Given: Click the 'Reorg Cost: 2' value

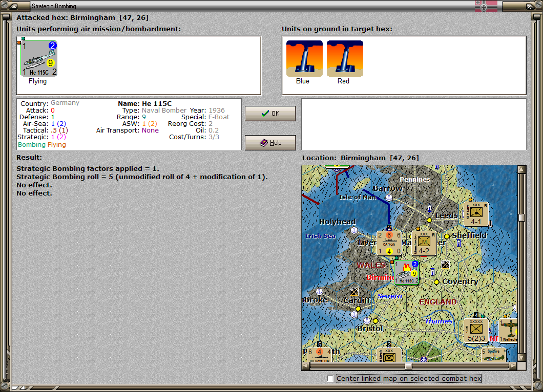Looking at the screenshot, I should [211, 124].
